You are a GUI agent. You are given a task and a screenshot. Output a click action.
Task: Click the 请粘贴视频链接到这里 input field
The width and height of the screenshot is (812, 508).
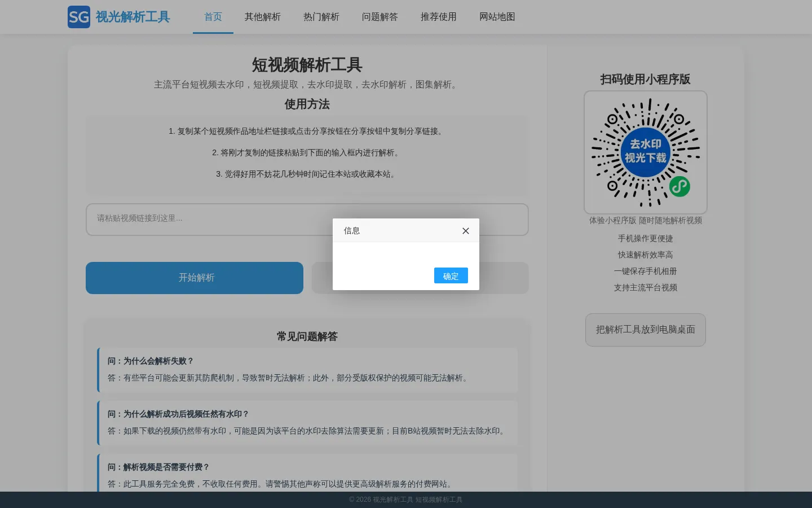307,220
